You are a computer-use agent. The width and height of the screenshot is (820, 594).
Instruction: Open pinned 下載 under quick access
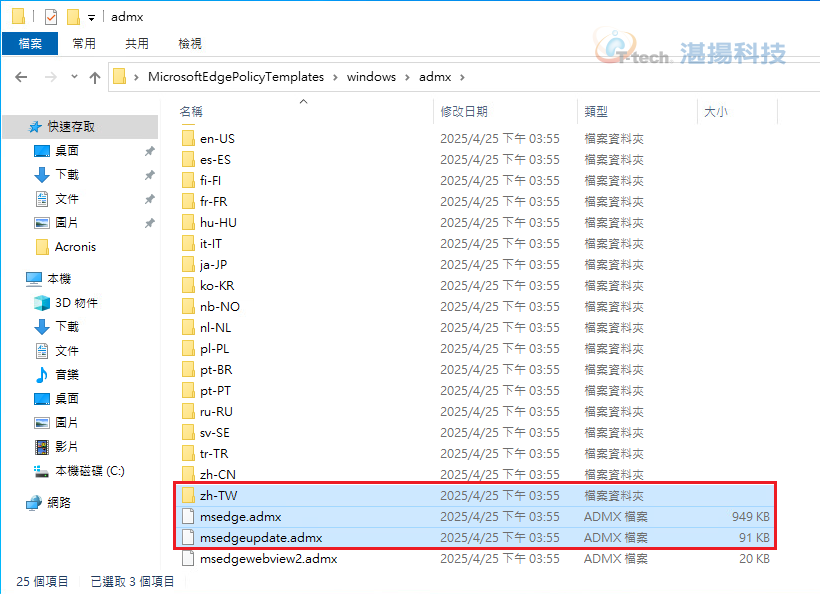coord(67,175)
